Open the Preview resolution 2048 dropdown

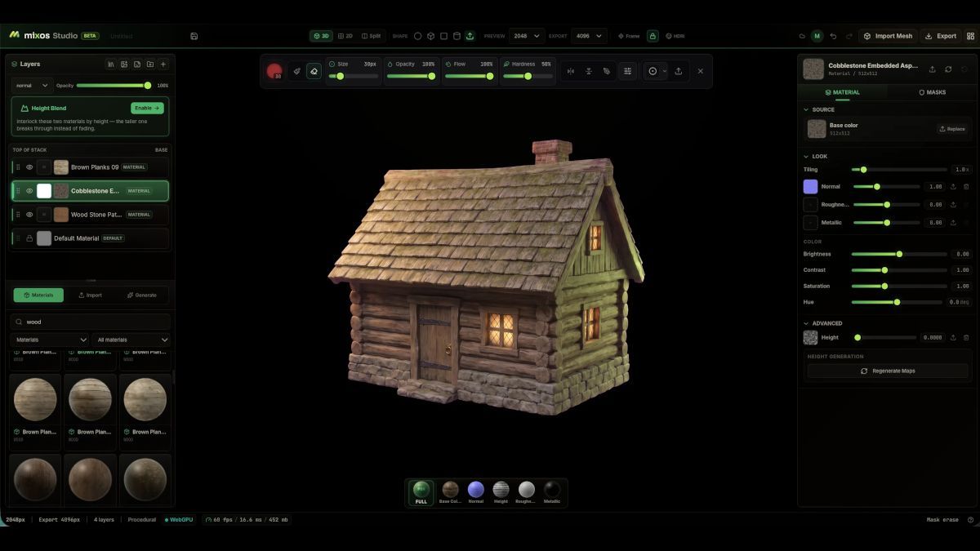[x=526, y=36]
